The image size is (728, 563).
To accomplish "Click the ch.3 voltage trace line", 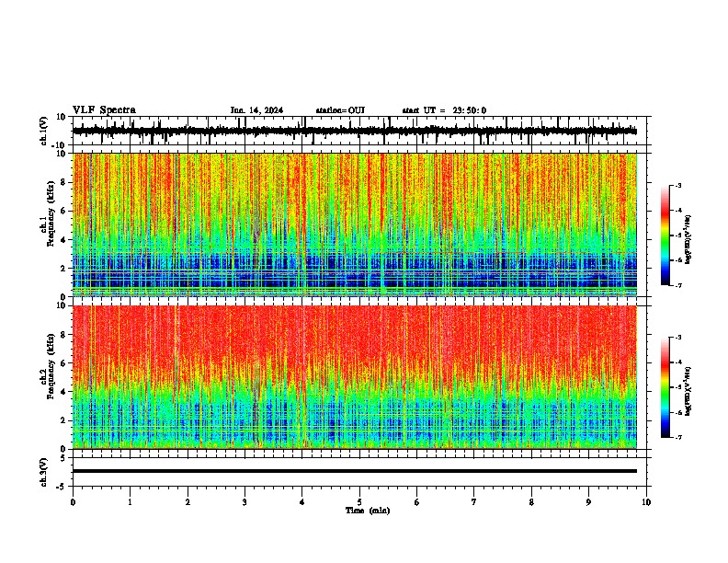I will pos(355,471).
